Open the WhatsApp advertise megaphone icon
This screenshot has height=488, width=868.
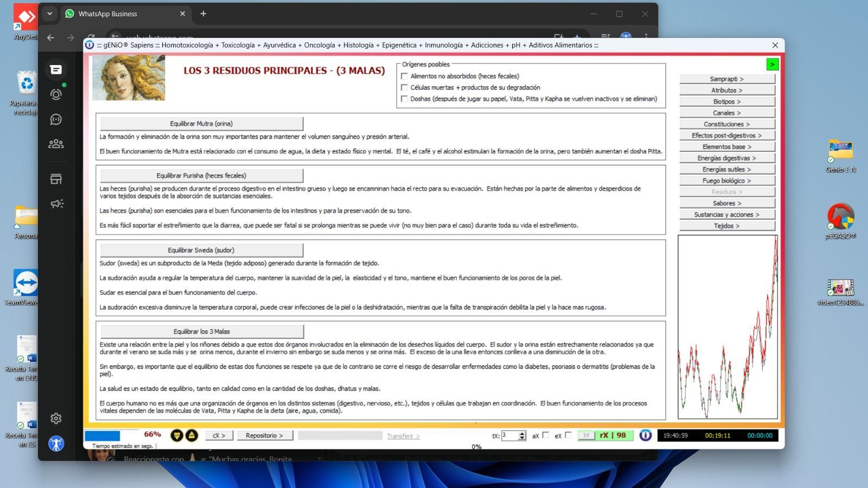tap(56, 204)
